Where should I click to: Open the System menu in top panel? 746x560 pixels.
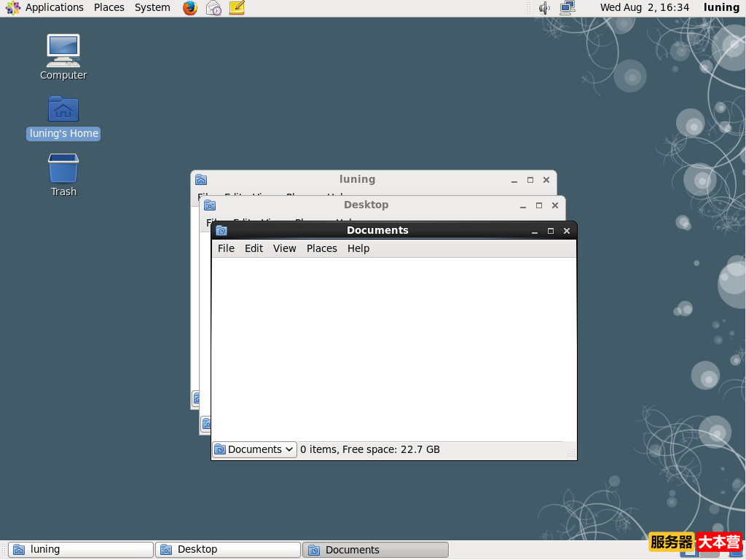[x=152, y=7]
